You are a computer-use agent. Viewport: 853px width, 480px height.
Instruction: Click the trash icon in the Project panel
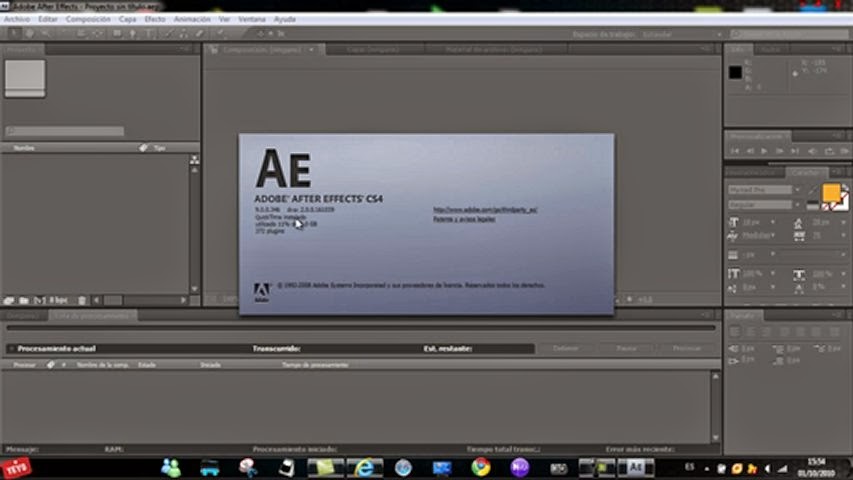(x=82, y=300)
